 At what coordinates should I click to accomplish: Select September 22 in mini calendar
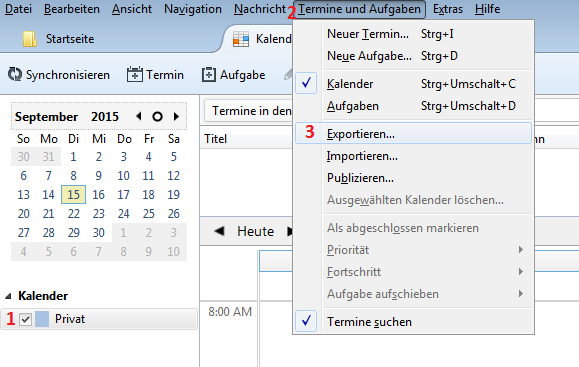tap(73, 213)
